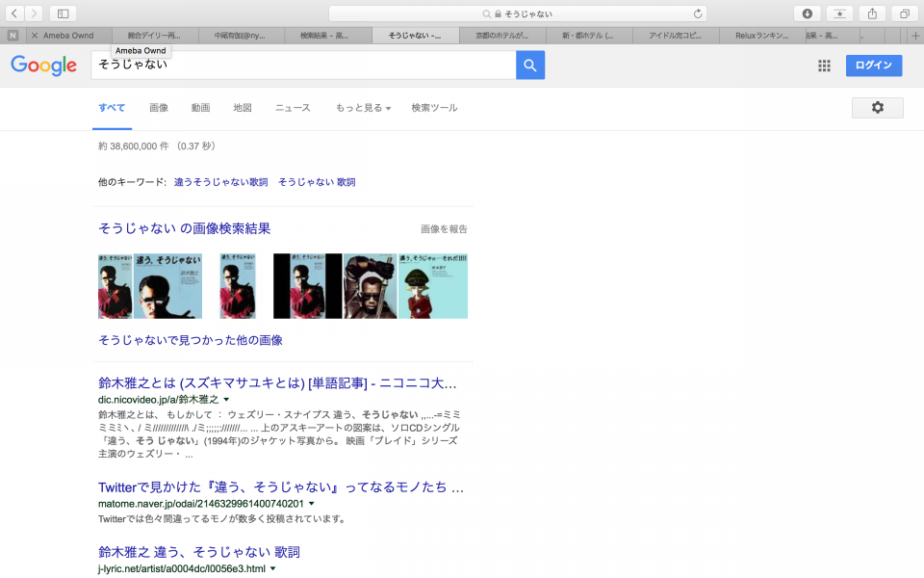Viewport: 924px width, 578px height.
Task: Expand dic.nicovideo.jp result options arrow
Action: (x=226, y=400)
